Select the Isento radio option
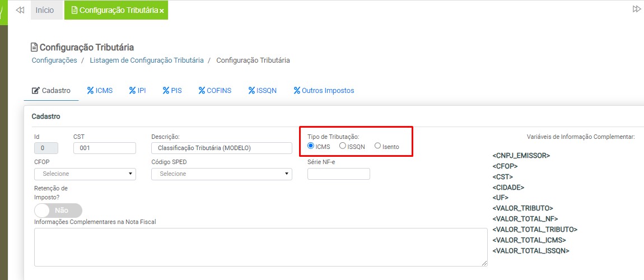 click(x=377, y=146)
